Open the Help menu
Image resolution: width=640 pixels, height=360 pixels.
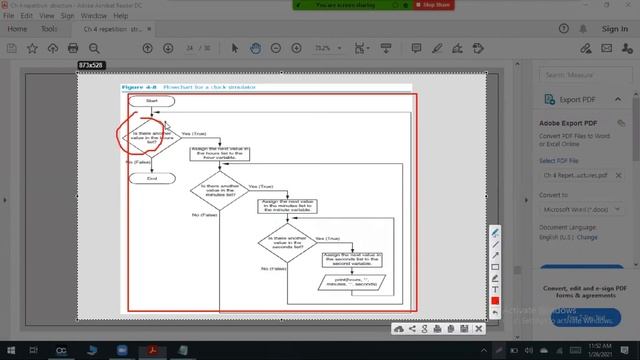[120, 16]
